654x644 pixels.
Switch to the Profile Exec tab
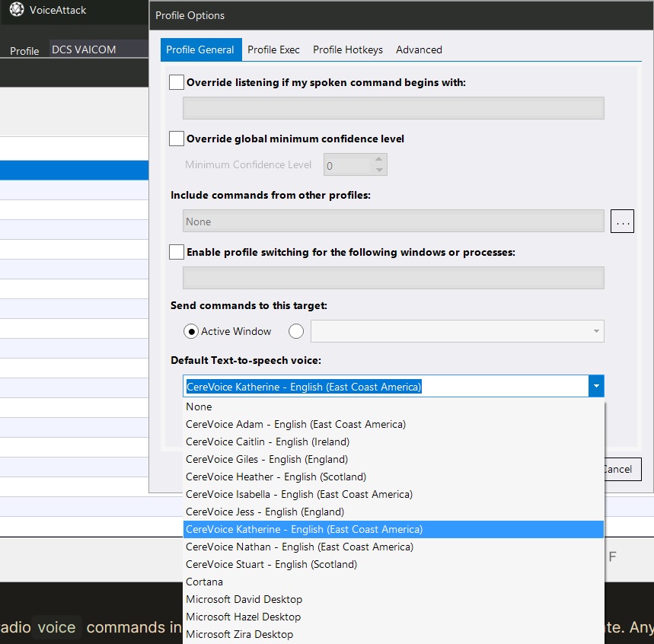[x=273, y=49]
